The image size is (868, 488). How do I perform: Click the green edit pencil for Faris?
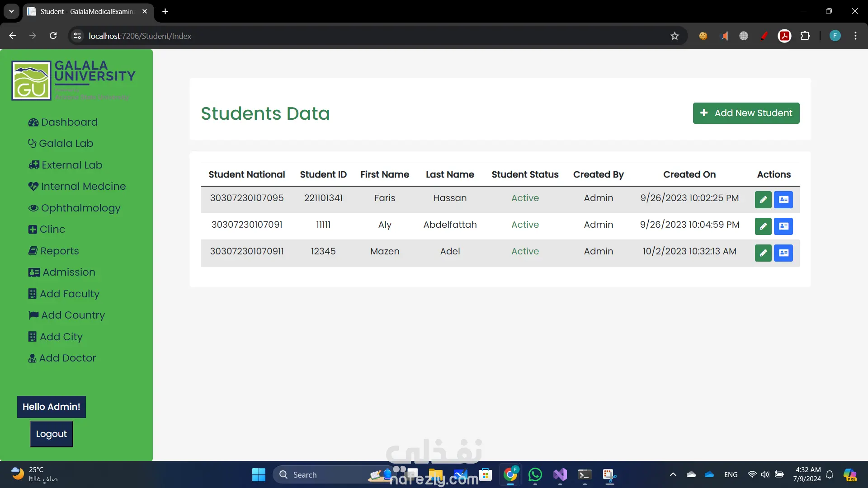763,200
